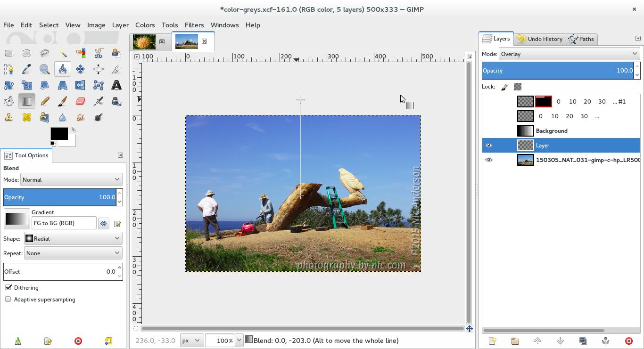Viewport: 644px width, 349px height.
Task: Hide the layer named Layer
Action: [x=488, y=146]
